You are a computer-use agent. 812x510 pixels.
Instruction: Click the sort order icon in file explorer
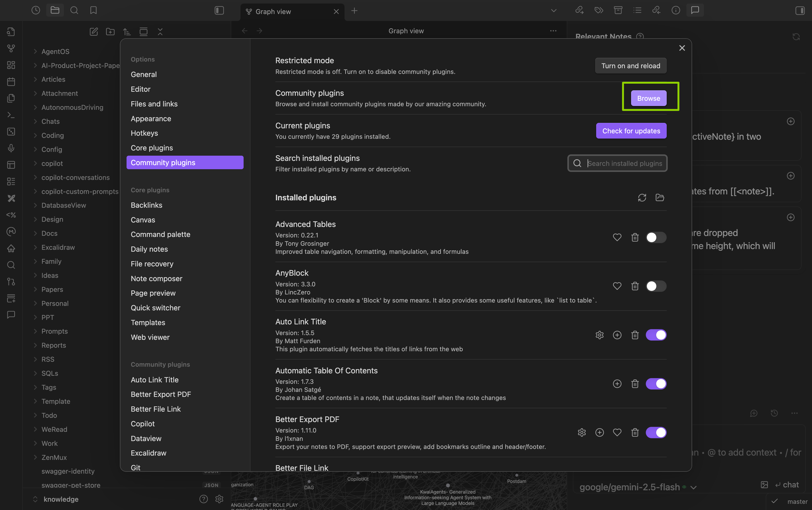pos(127,32)
